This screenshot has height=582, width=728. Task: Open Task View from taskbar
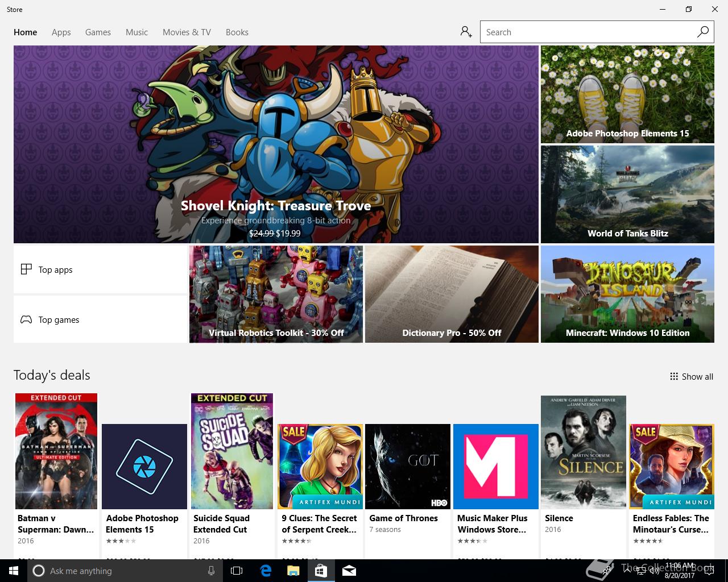click(237, 571)
